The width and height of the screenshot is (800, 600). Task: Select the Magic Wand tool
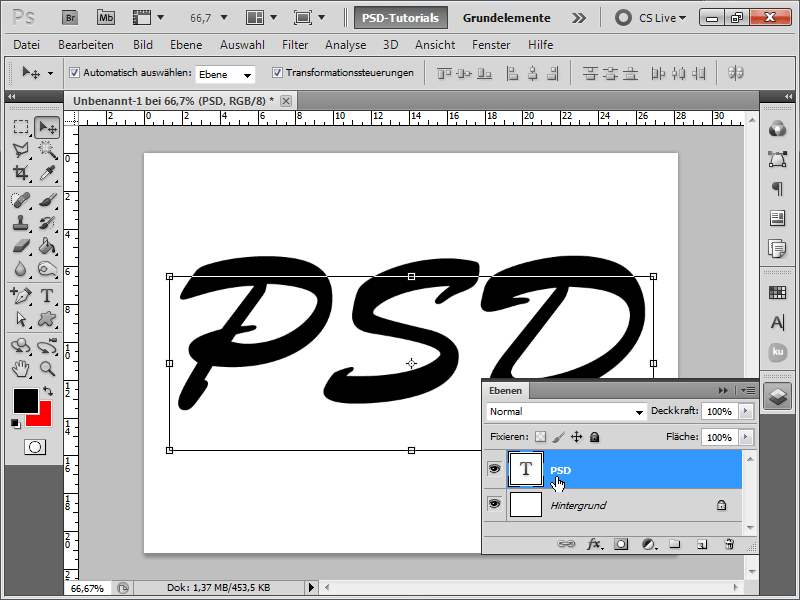[47, 150]
